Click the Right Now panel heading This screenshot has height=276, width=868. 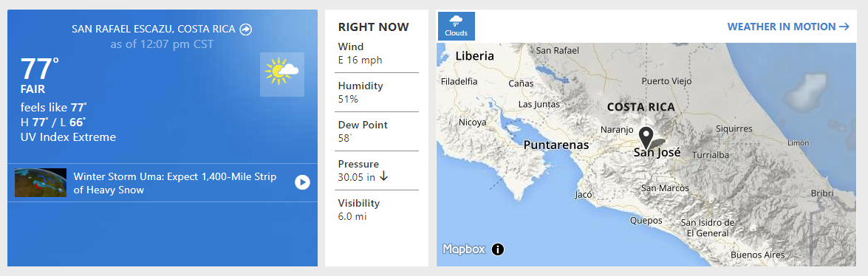(x=374, y=27)
